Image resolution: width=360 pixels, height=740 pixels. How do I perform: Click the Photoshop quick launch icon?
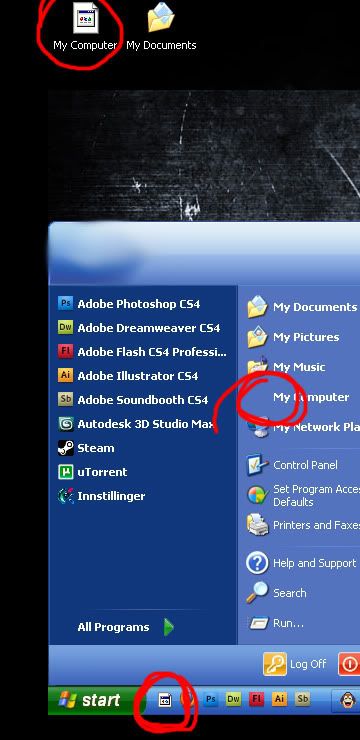point(210,699)
